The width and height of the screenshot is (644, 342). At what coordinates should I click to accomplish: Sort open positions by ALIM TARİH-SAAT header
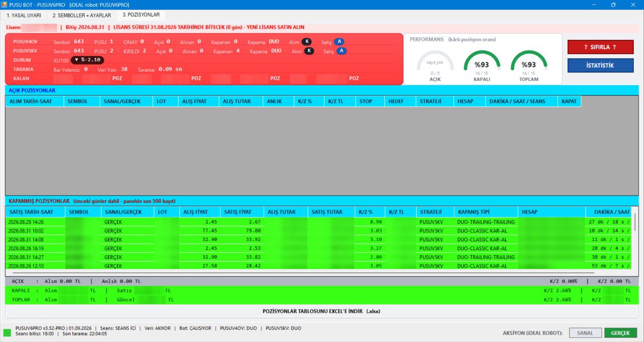coord(34,101)
